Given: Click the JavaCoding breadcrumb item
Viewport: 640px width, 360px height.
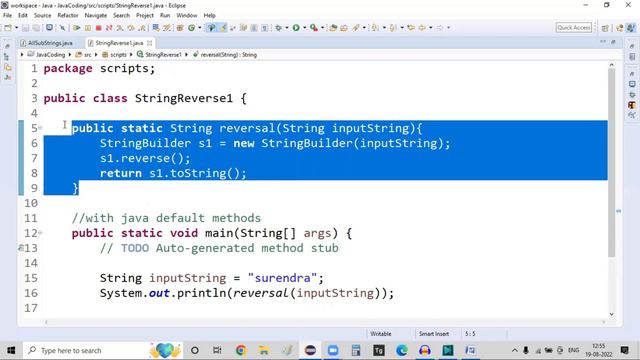Looking at the screenshot, I should (47, 54).
